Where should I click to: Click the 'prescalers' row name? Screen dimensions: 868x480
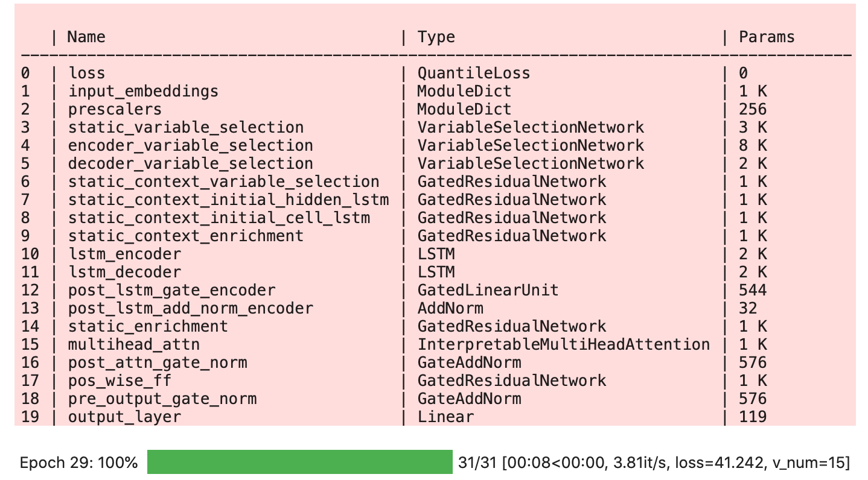(115, 109)
